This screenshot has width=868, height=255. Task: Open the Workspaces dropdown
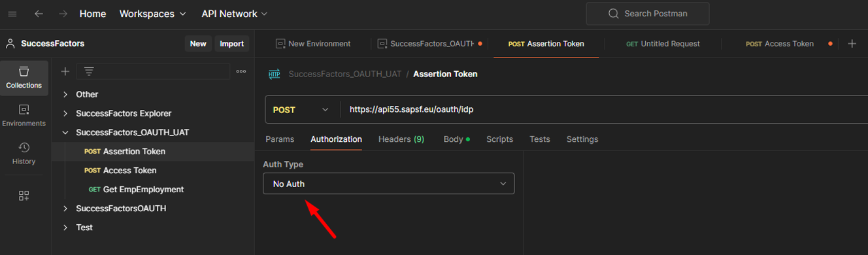pyautogui.click(x=152, y=14)
